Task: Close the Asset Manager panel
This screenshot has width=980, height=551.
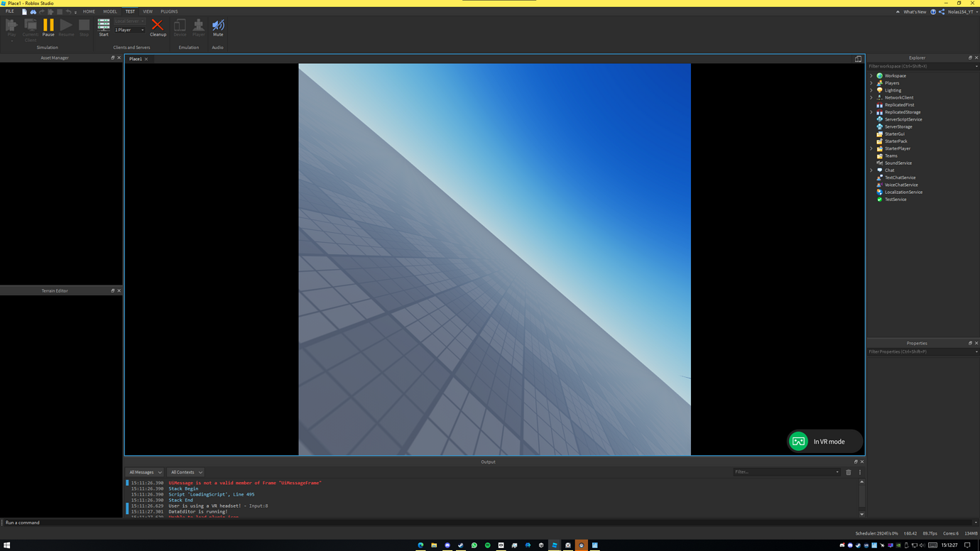Action: click(x=119, y=58)
